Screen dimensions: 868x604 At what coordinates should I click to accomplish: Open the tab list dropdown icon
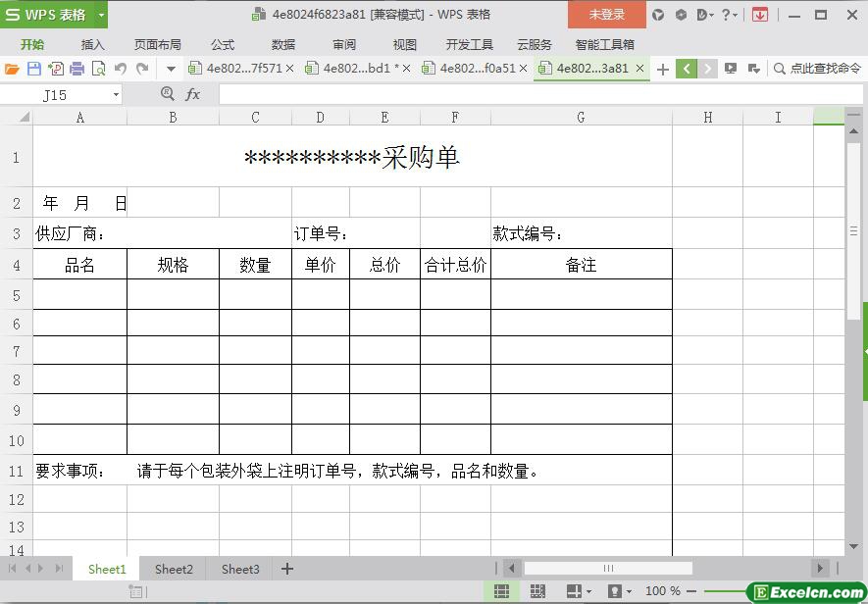tap(753, 69)
